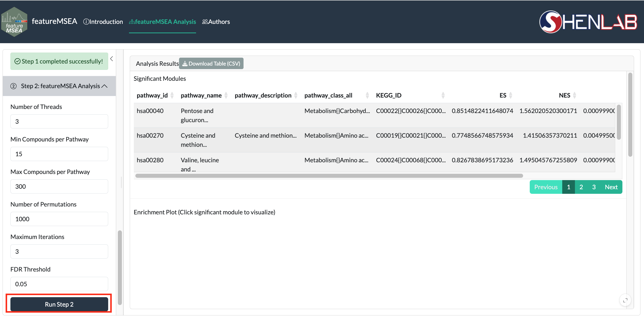This screenshot has width=644, height=318.
Task: Click the ShenLab logo
Action: 588,22
